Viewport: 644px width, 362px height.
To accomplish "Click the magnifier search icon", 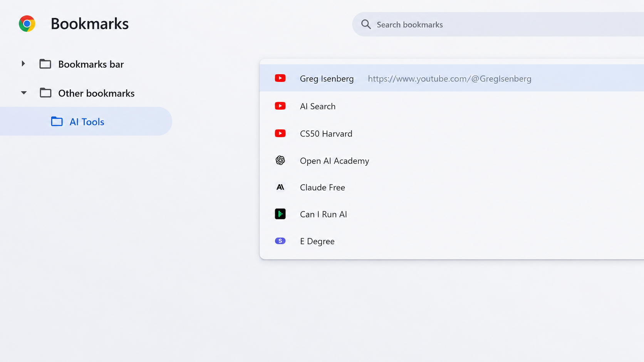I will [366, 25].
